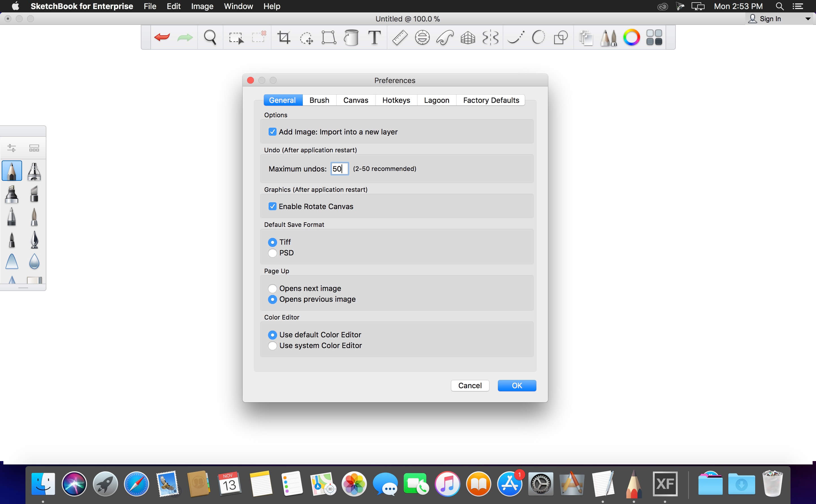Click the Deselect tool icon
Screen dimensions: 816x504
259,37
